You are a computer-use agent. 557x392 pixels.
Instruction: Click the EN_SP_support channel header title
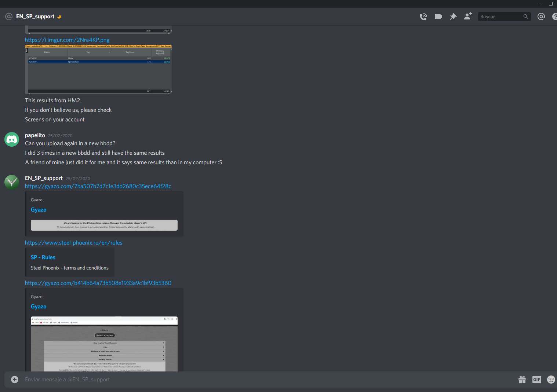pos(35,17)
